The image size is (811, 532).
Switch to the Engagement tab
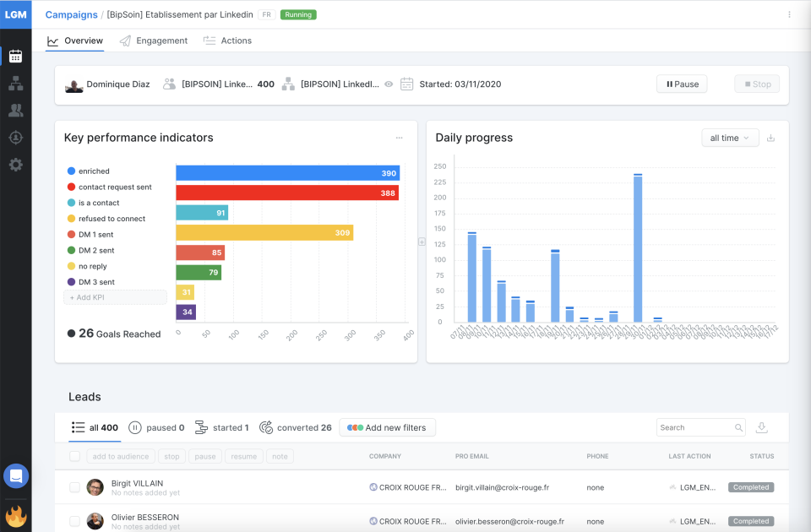(x=154, y=41)
